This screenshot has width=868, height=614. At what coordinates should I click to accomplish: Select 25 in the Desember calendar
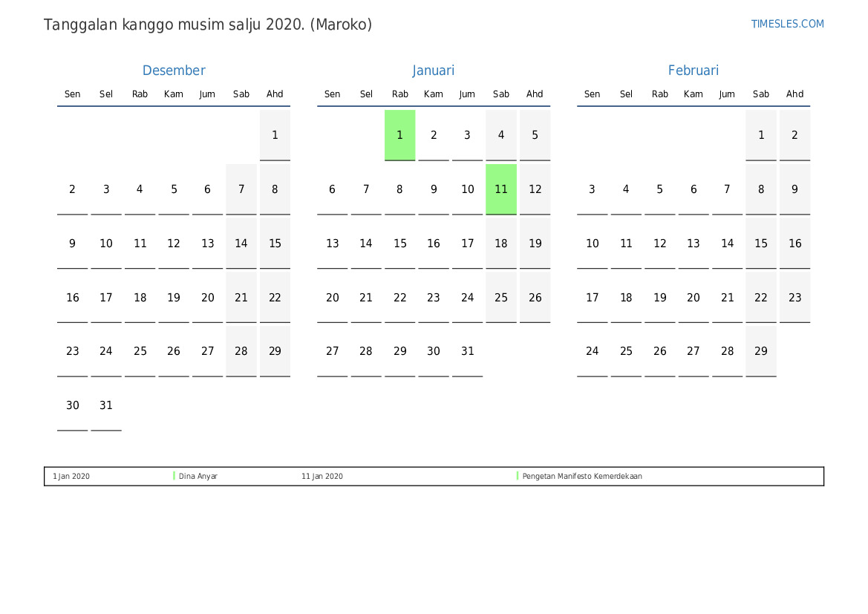(140, 351)
